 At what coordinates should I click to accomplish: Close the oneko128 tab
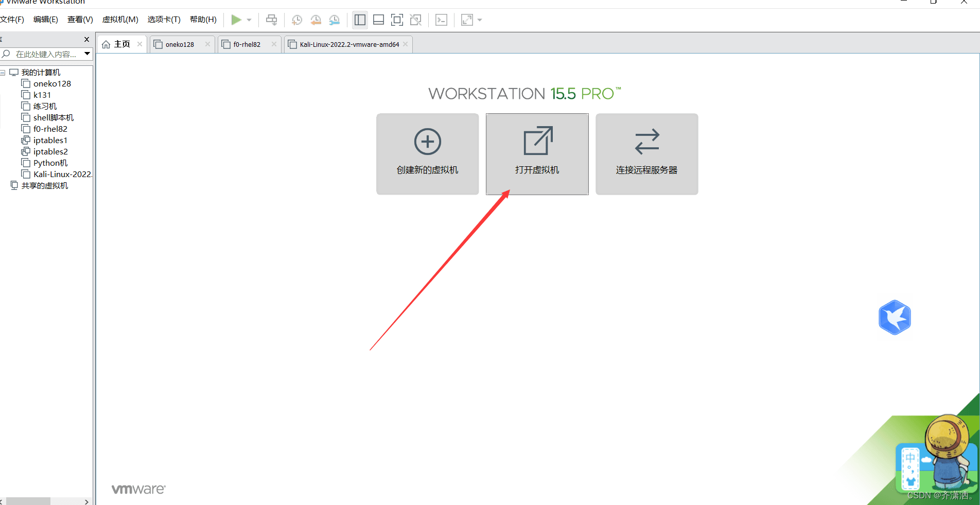[x=207, y=44]
